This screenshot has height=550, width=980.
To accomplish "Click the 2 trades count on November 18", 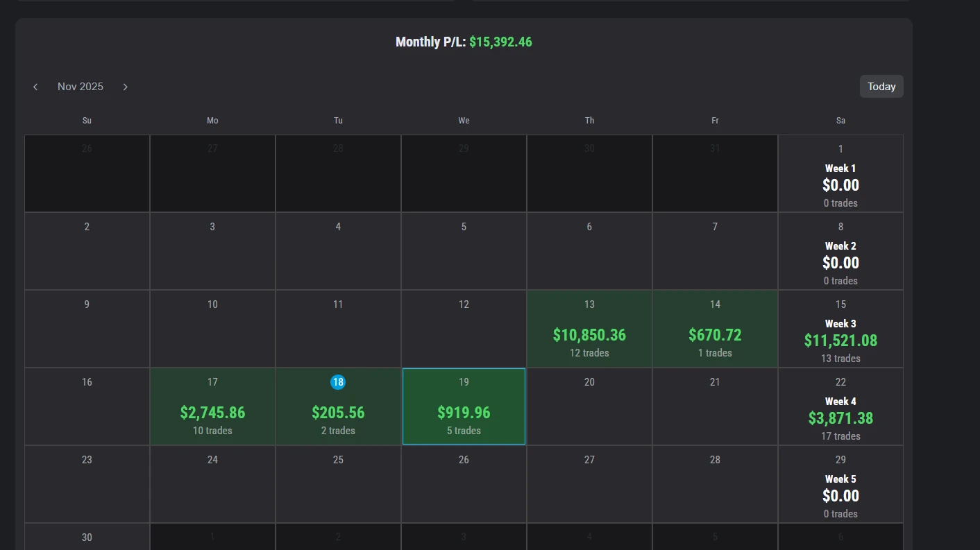I will (x=338, y=431).
